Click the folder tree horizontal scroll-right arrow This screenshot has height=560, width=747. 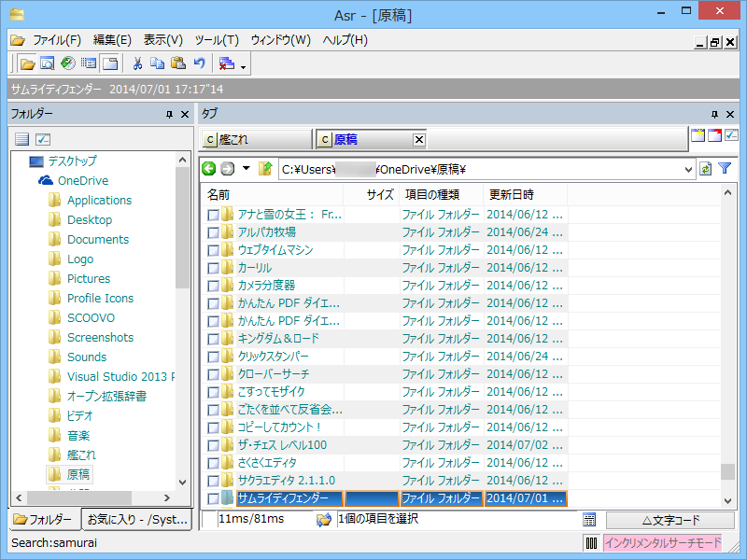167,498
